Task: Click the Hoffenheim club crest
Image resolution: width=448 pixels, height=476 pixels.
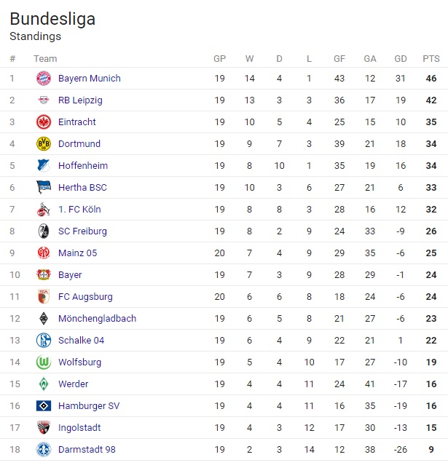Action: (x=44, y=166)
